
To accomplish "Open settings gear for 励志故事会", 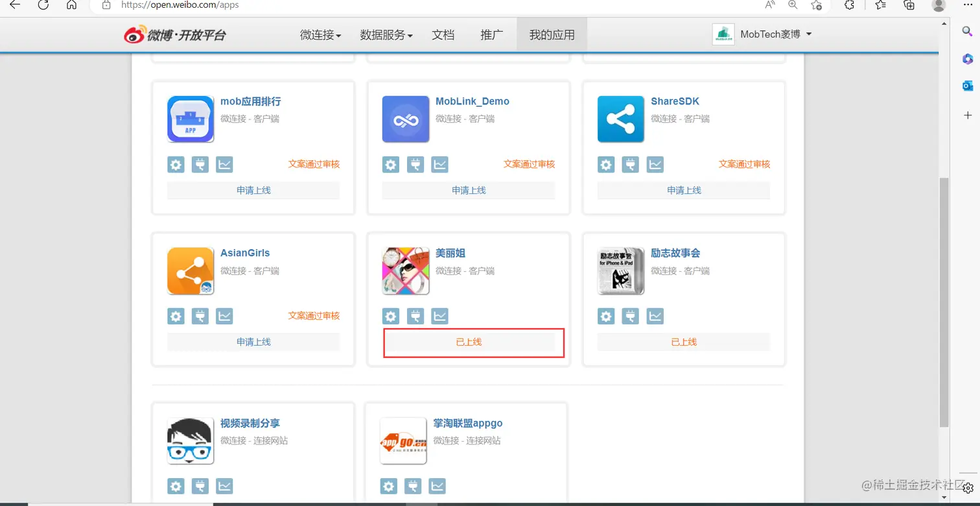I will click(606, 317).
